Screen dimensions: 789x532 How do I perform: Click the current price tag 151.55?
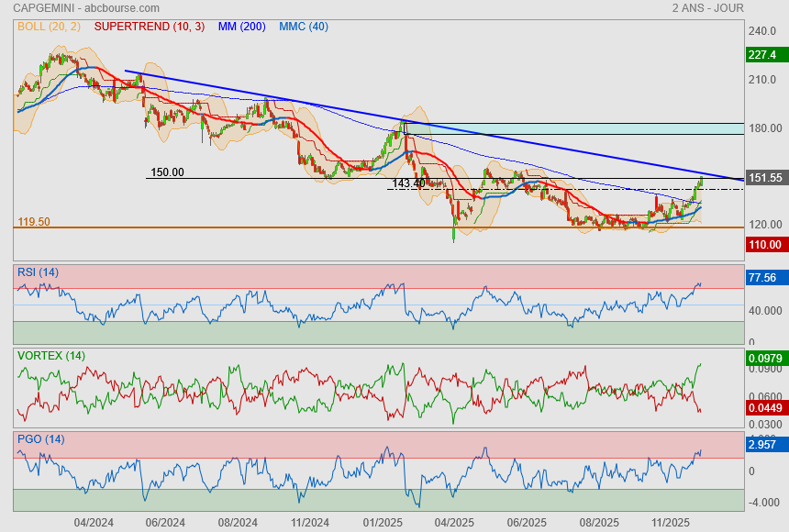pyautogui.click(x=765, y=178)
